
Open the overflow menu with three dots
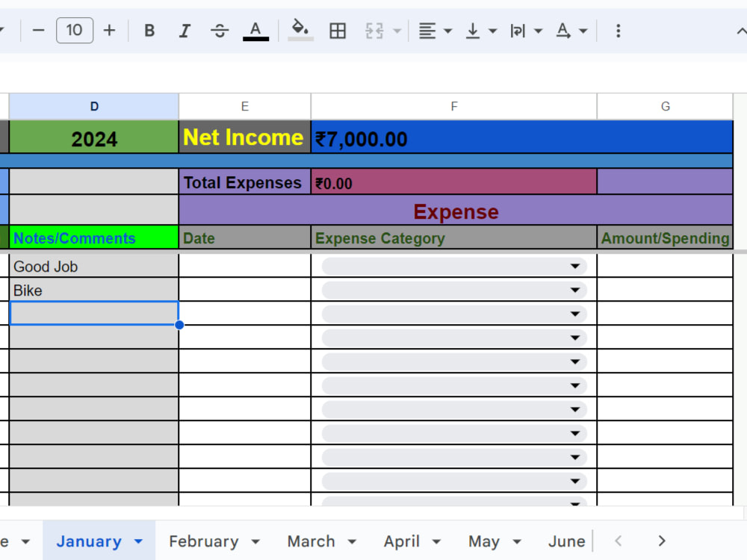pos(617,31)
